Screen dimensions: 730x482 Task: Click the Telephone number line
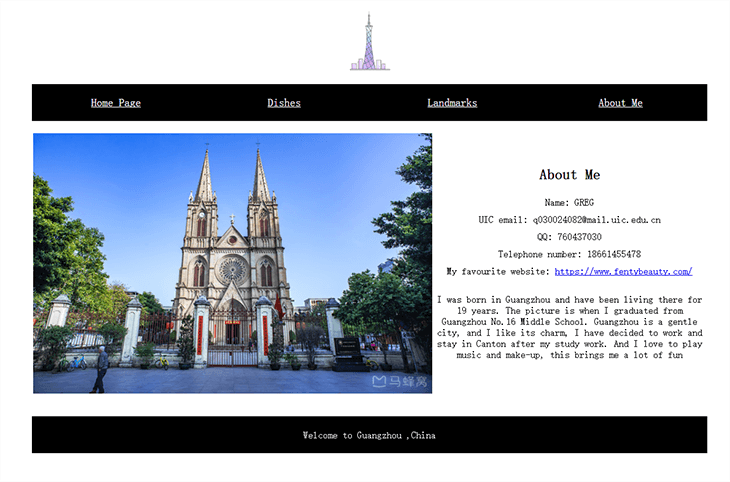pos(569,254)
